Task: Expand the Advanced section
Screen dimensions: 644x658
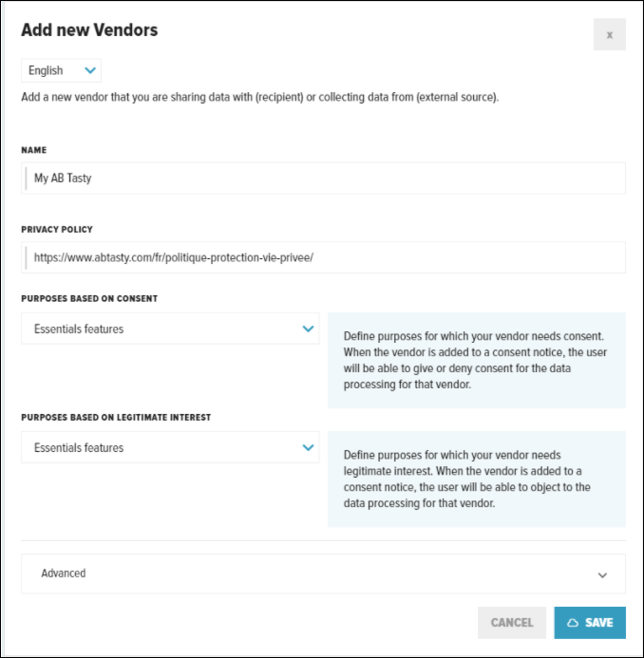Action: click(323, 573)
